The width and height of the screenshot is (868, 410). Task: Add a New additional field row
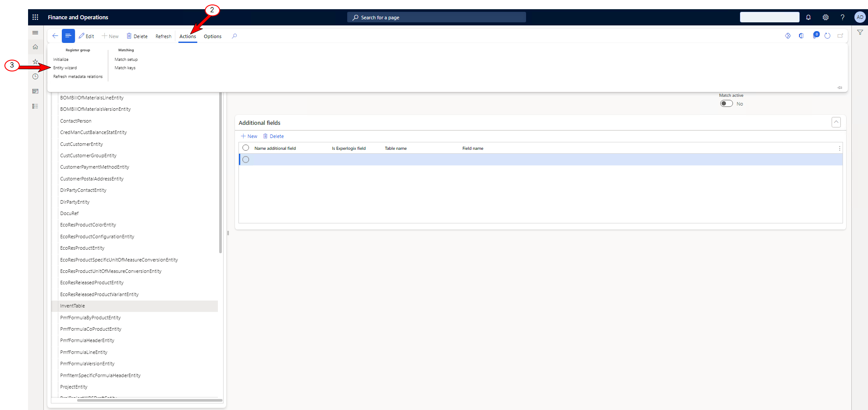(x=249, y=136)
